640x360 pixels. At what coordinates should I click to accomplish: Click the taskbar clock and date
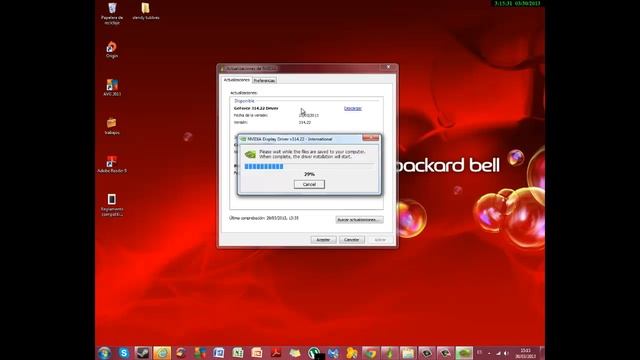pyautogui.click(x=525, y=353)
